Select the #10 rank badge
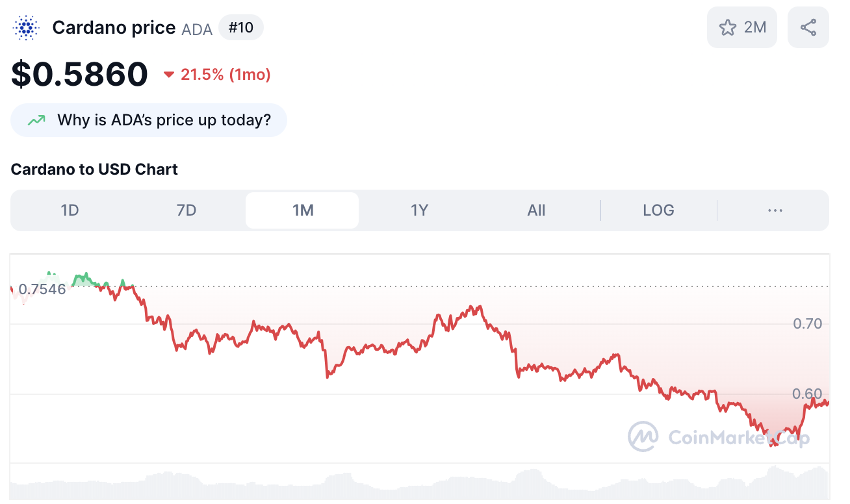Screen dimensions: 850x504 (241, 28)
